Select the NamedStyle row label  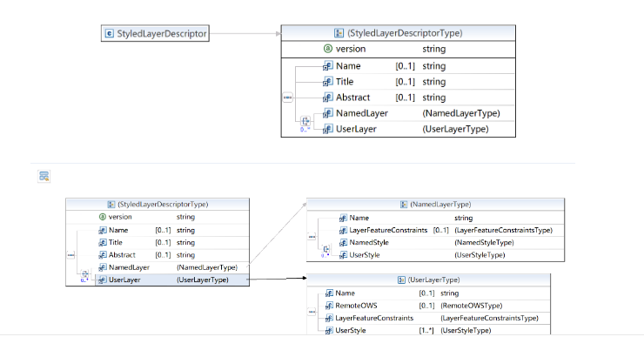tap(369, 242)
